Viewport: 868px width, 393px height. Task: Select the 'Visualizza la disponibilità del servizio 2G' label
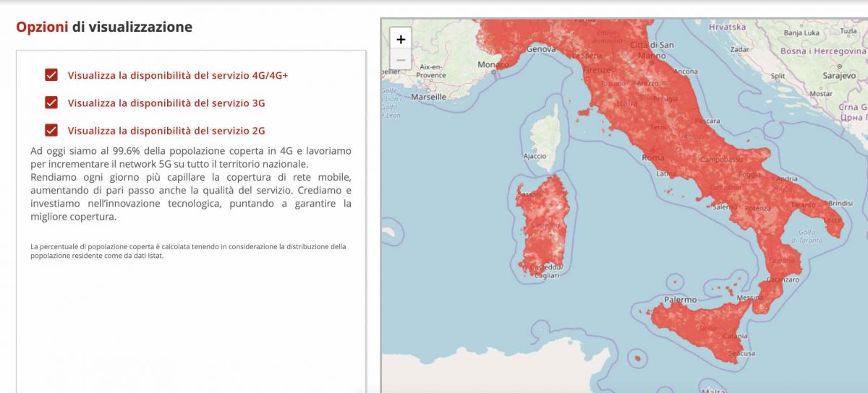click(166, 131)
